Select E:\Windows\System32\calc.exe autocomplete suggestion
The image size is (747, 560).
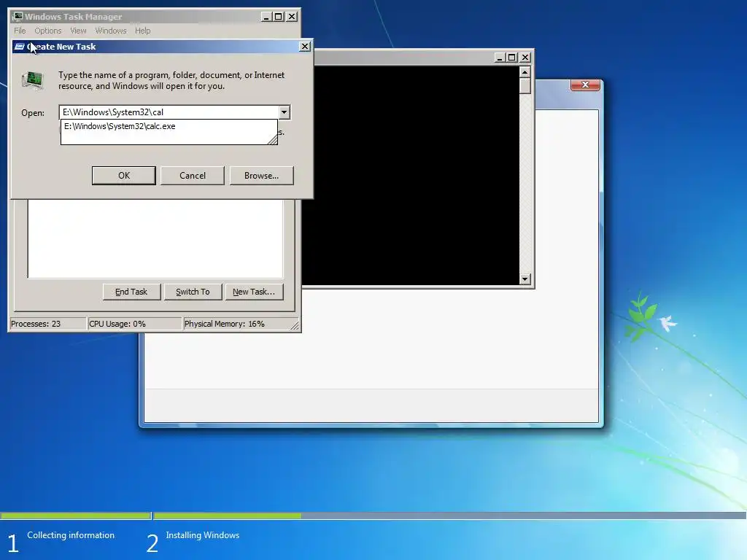point(120,126)
